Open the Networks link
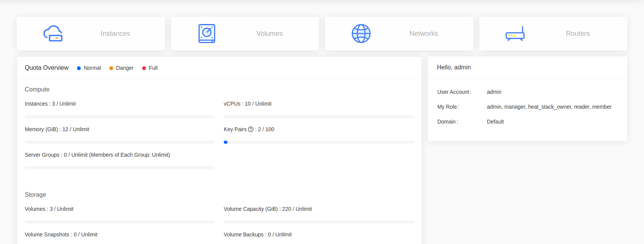Screen dimensions: 644x244 (424, 34)
